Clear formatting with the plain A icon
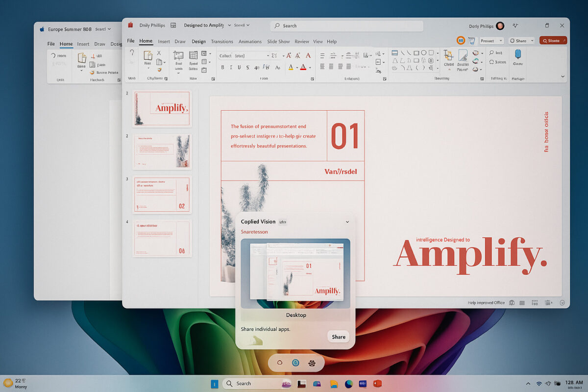588x392 pixels. point(308,55)
